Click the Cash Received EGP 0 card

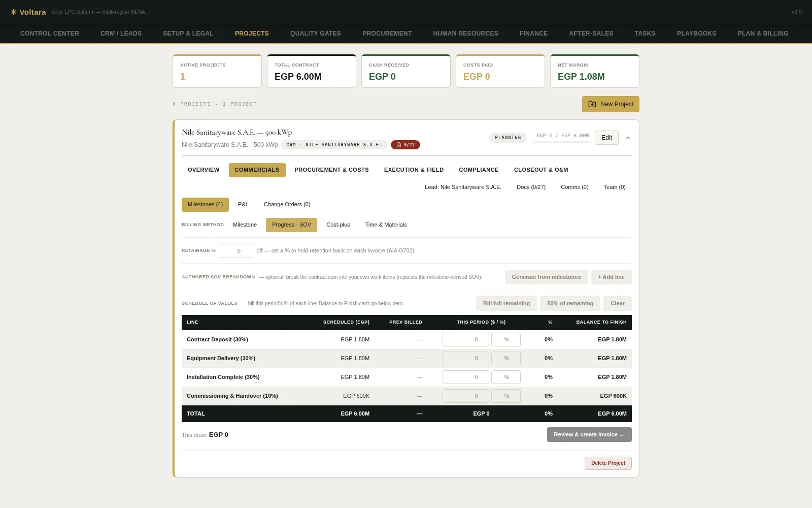[406, 71]
